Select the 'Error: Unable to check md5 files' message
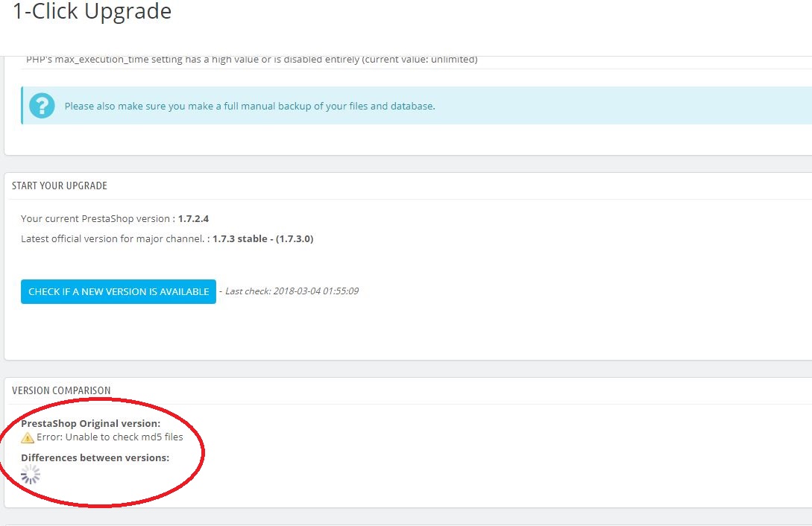812x526 pixels. tap(110, 437)
